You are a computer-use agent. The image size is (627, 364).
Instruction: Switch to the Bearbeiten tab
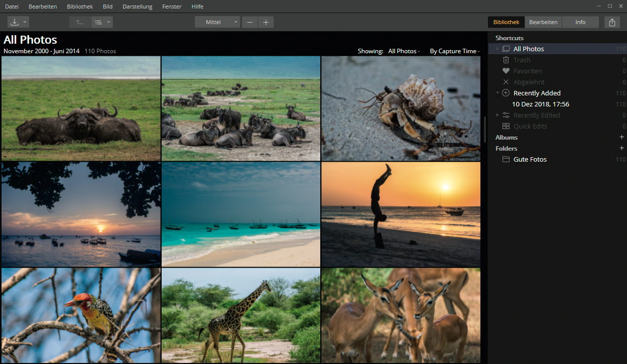(x=543, y=22)
